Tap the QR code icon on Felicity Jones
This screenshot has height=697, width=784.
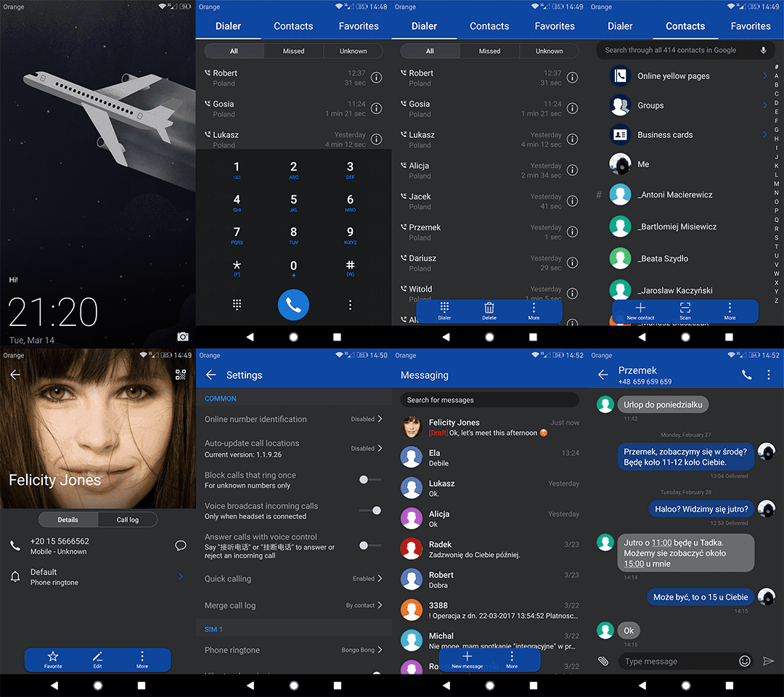pos(181,375)
